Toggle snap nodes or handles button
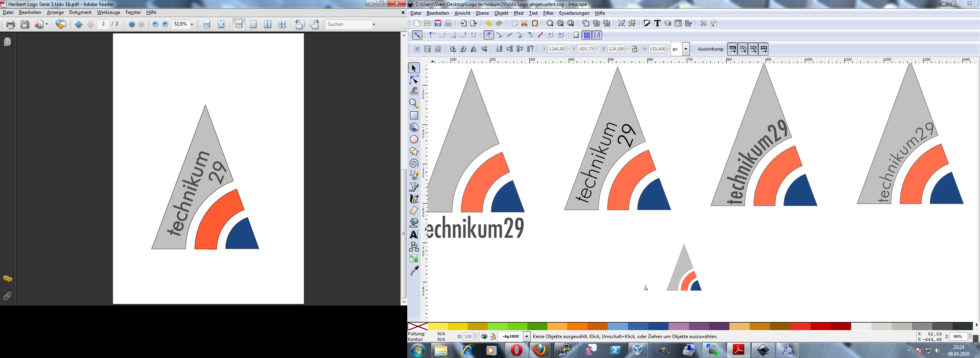Image resolution: width=980 pixels, height=358 pixels. coord(489,35)
